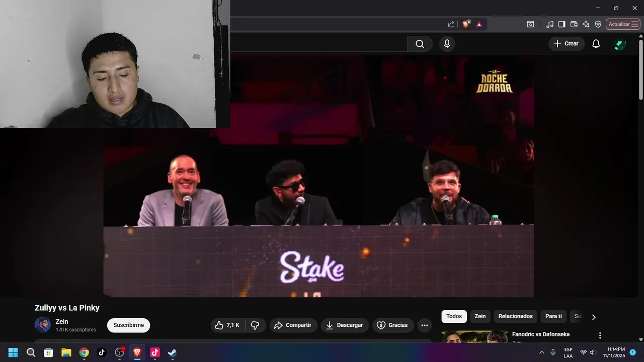Click the Gracias thanks button

click(393, 325)
